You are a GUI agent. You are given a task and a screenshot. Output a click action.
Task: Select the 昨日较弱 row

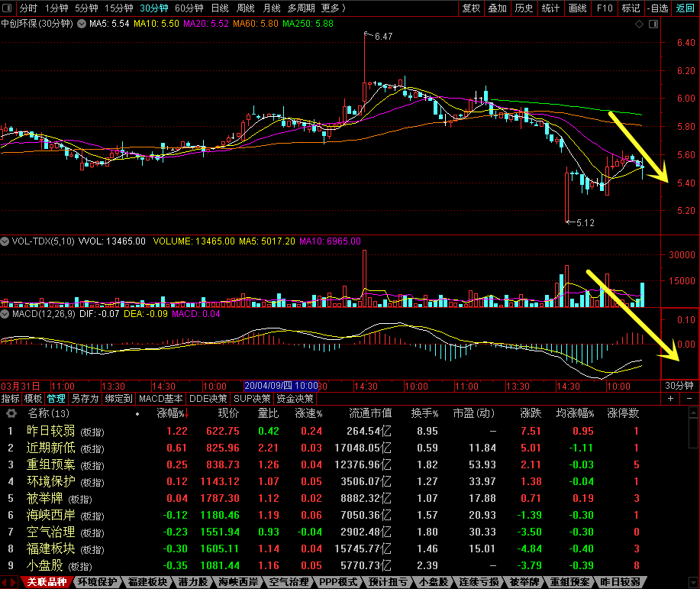[x=321, y=432]
